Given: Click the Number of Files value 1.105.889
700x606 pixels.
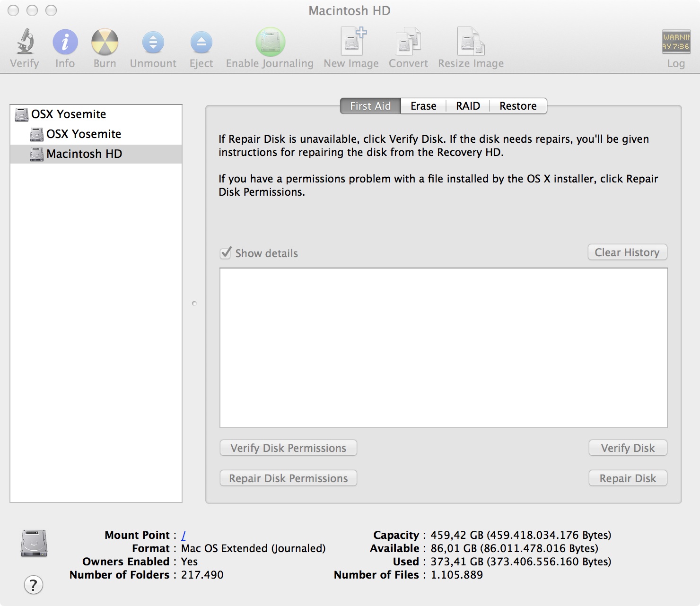Looking at the screenshot, I should click(456, 575).
